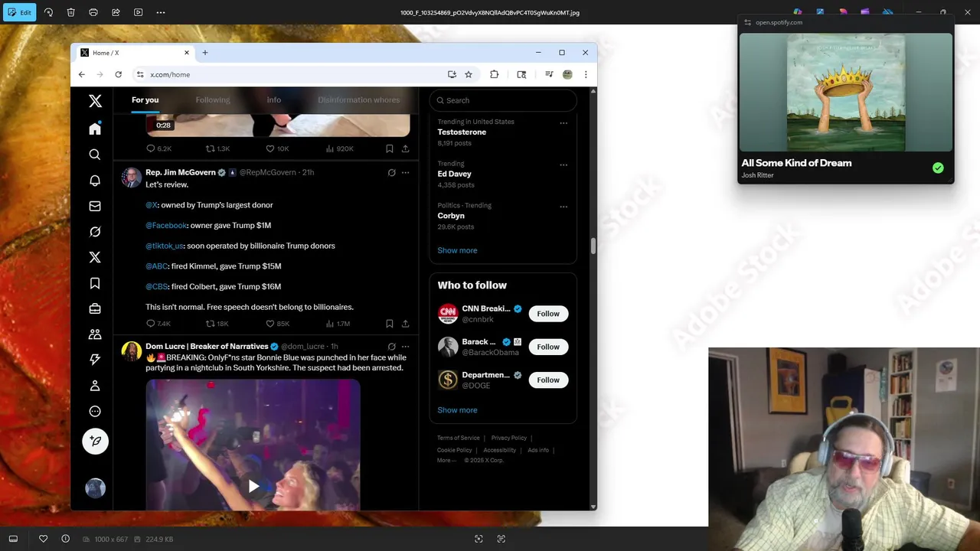Open options for Corbyn trend
Viewport: 980px width, 551px height.
tap(563, 207)
